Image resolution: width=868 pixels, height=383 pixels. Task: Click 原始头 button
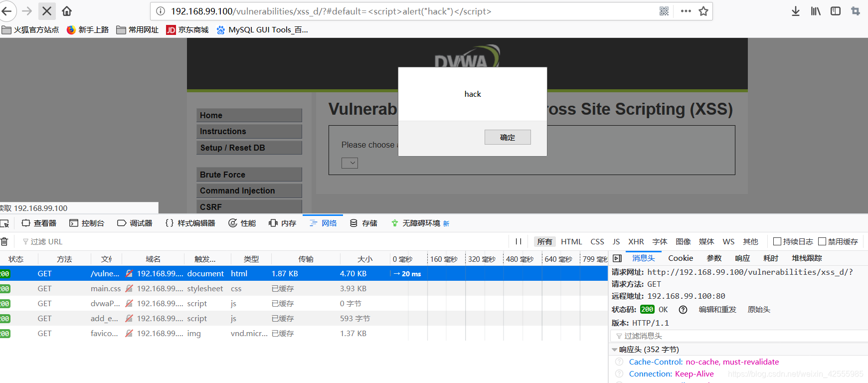pyautogui.click(x=759, y=310)
